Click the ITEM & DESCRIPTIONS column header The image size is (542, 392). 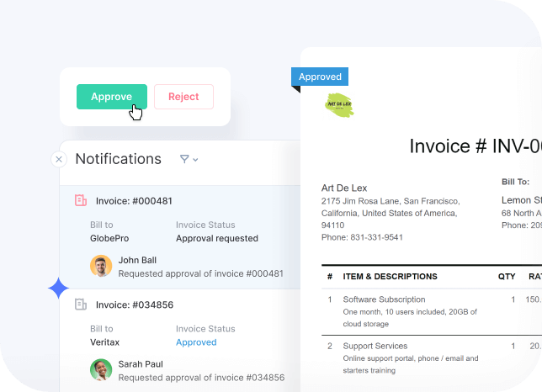click(390, 276)
